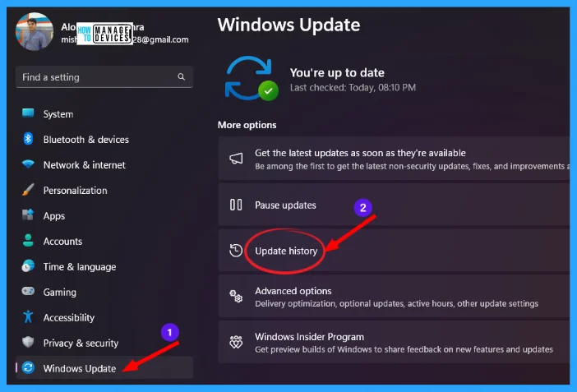The image size is (577, 392).
Task: Click the large update status sync icon
Action: 252,78
